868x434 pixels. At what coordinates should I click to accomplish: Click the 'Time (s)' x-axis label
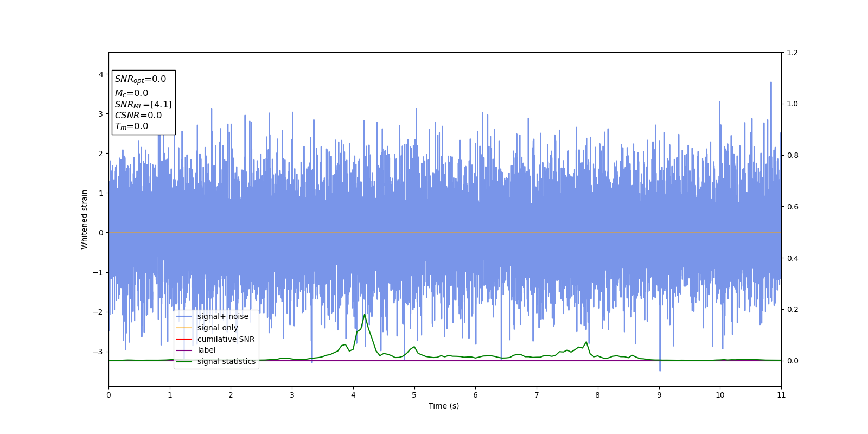(444, 406)
